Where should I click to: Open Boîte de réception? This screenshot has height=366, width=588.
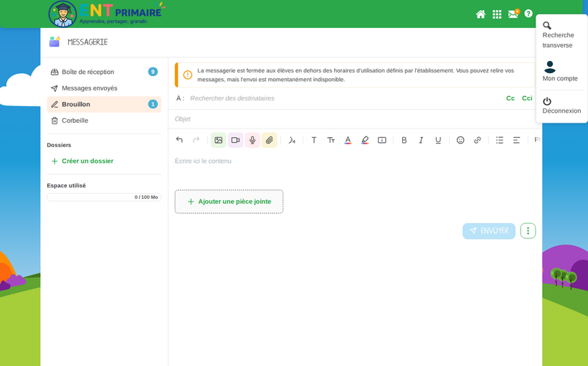104,72
